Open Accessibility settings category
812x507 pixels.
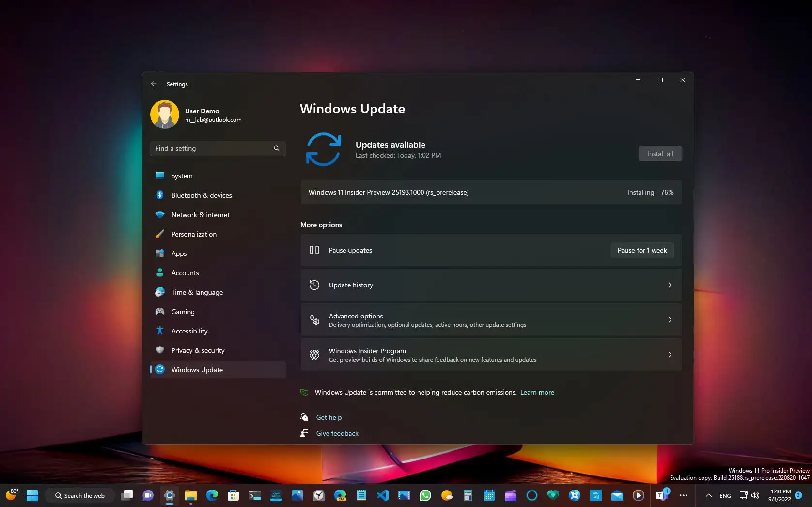[218, 331]
